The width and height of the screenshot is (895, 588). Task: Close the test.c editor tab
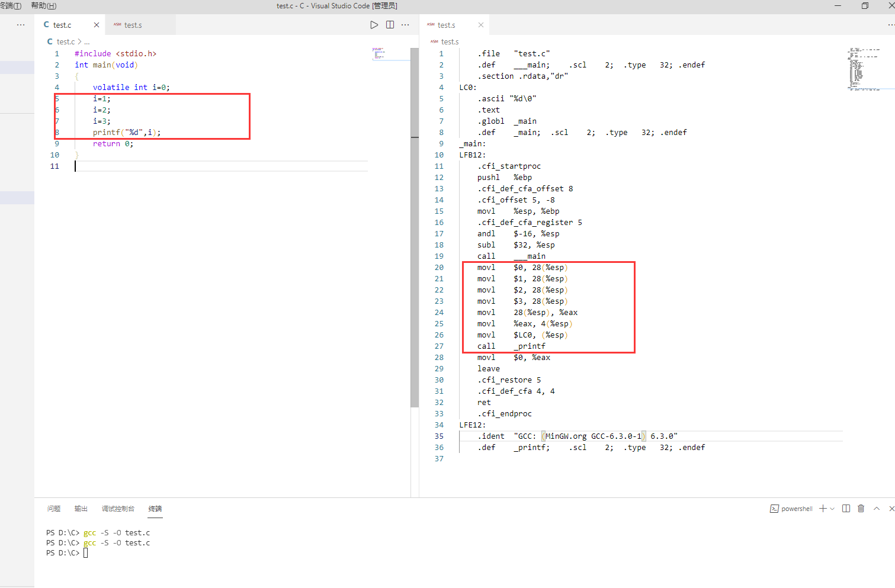point(97,25)
